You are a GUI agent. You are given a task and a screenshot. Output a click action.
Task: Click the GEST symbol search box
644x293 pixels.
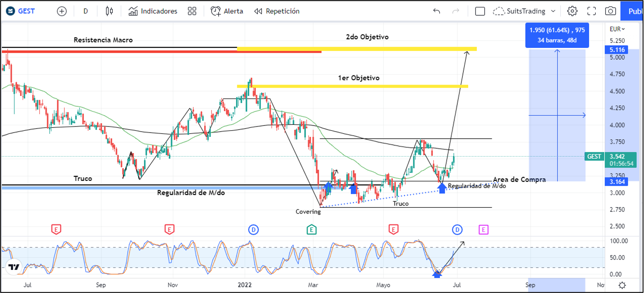[27, 11]
